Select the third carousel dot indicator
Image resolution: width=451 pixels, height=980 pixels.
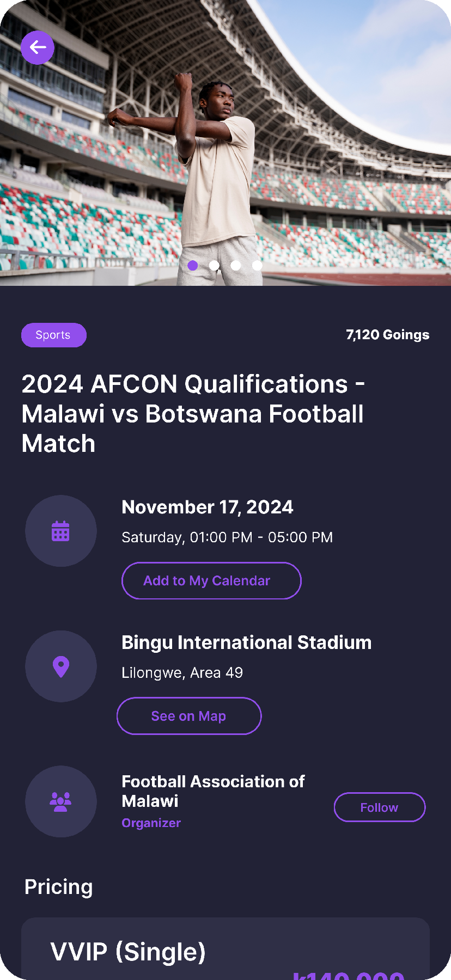click(x=236, y=265)
